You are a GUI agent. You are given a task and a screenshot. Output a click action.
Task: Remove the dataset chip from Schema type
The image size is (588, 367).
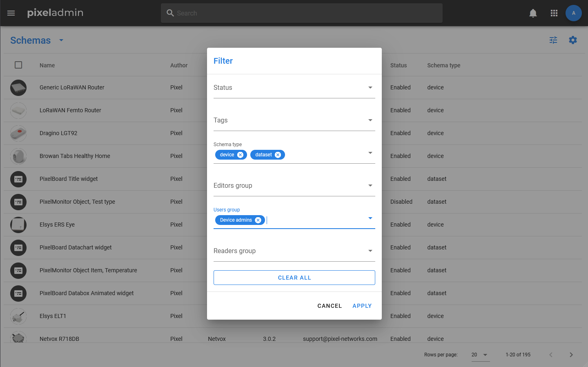click(x=278, y=155)
